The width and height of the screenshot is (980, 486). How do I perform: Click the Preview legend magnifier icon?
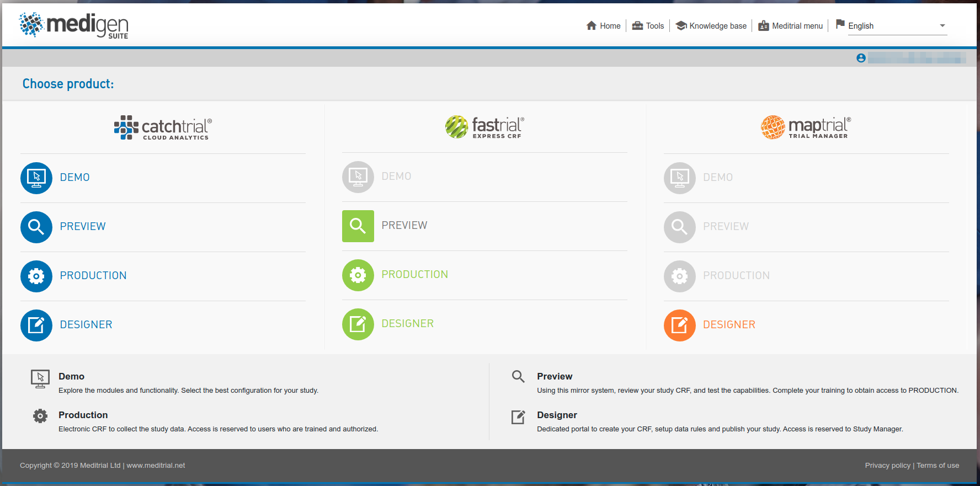[x=518, y=376]
